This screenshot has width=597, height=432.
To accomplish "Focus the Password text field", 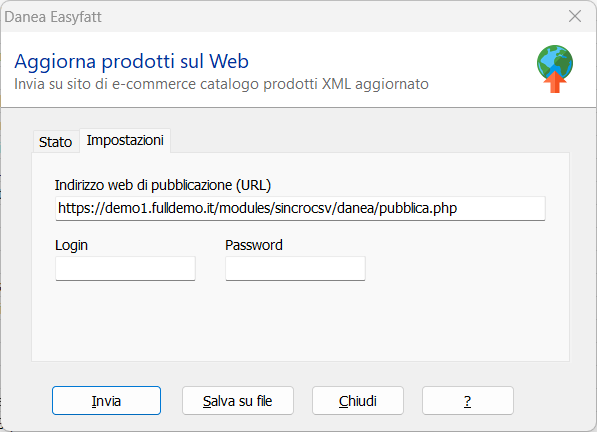I will (x=295, y=268).
